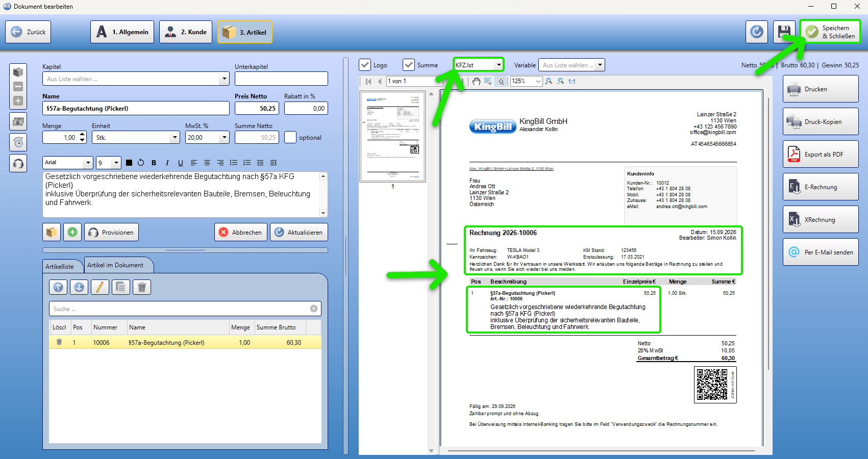Image resolution: width=868 pixels, height=459 pixels.
Task: Set preview to 1:1 size
Action: click(572, 81)
